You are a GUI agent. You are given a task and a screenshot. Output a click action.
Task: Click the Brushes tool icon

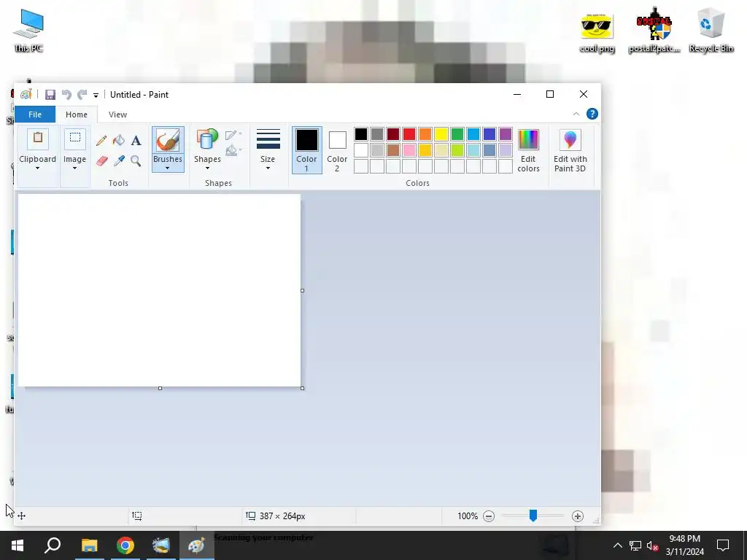click(x=168, y=141)
